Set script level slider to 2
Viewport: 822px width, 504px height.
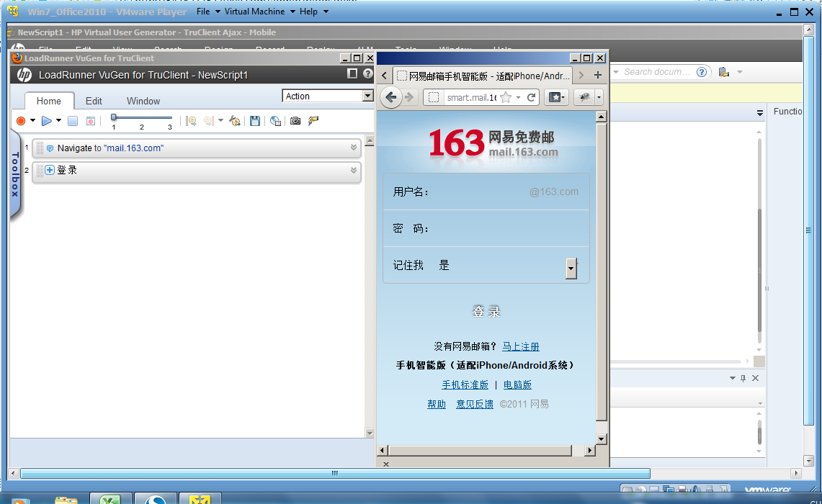pyautogui.click(x=141, y=127)
